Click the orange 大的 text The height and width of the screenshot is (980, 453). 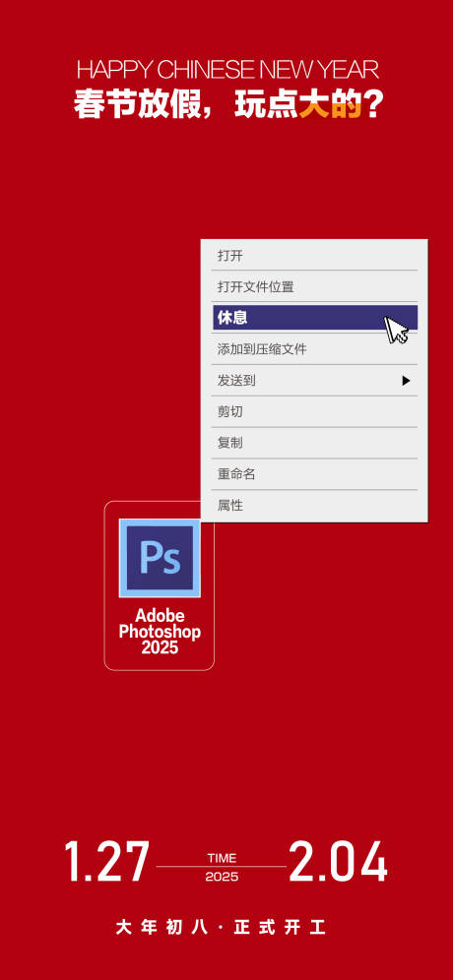330,105
